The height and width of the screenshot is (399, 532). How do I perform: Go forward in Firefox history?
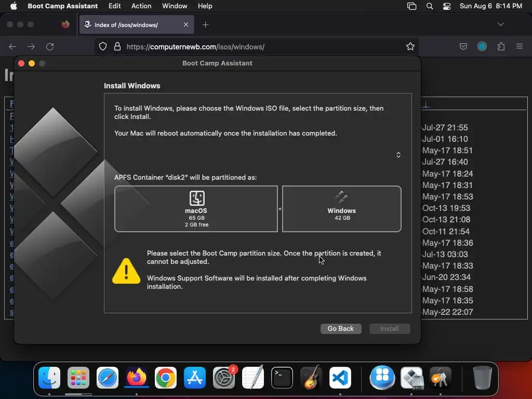(31, 46)
